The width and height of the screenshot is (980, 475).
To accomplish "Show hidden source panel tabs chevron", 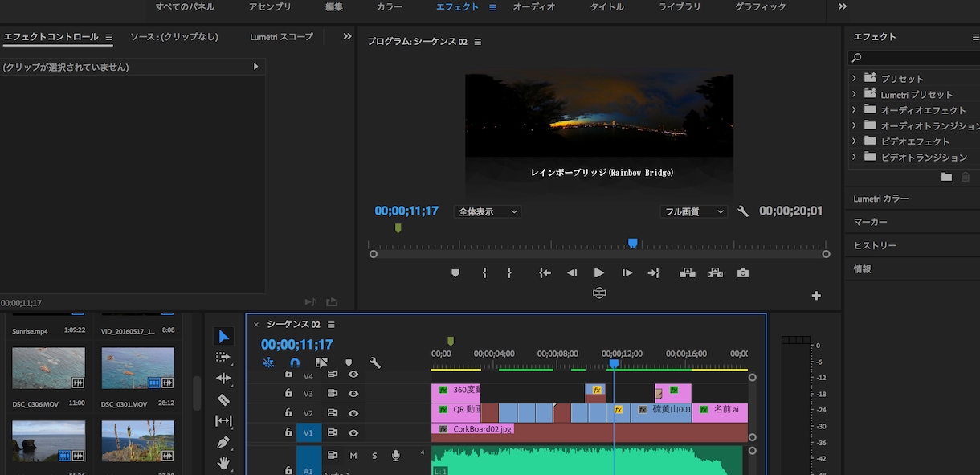I will pyautogui.click(x=347, y=36).
